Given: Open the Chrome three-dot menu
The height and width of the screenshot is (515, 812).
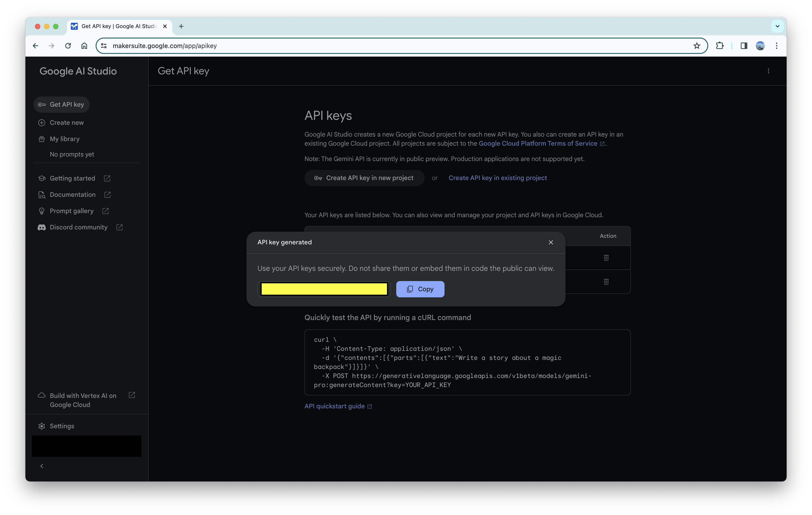Looking at the screenshot, I should (x=776, y=46).
